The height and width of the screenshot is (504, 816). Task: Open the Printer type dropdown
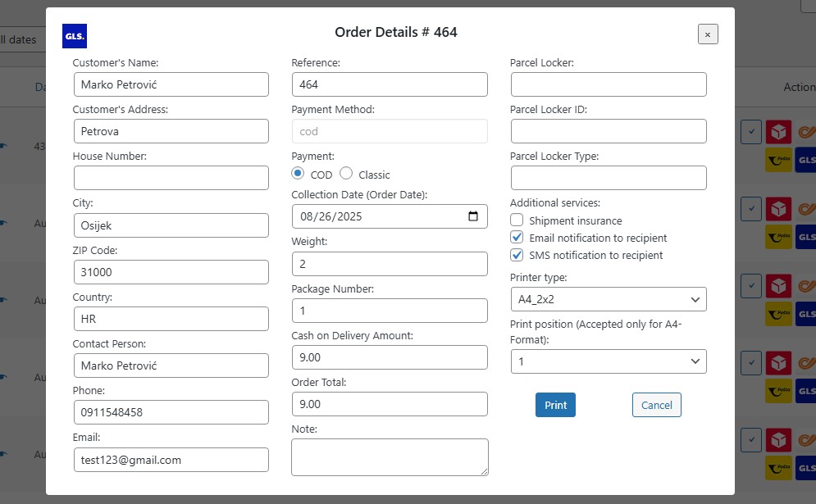point(608,299)
